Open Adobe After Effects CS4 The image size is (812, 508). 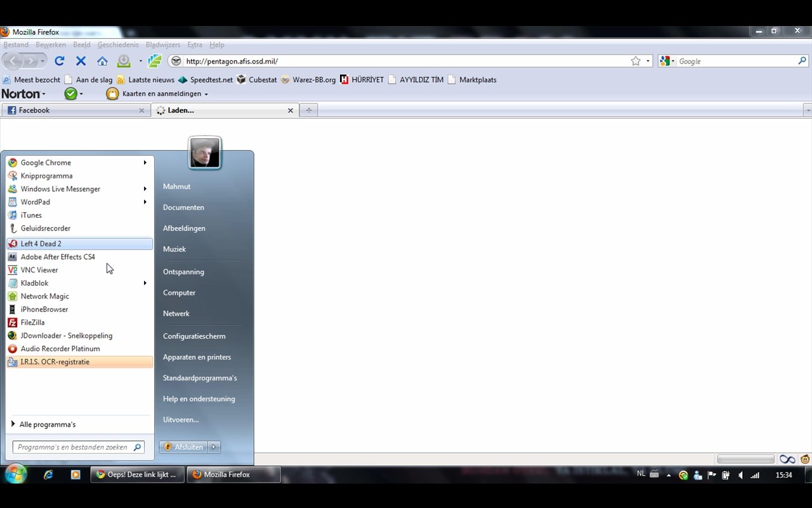79,257
